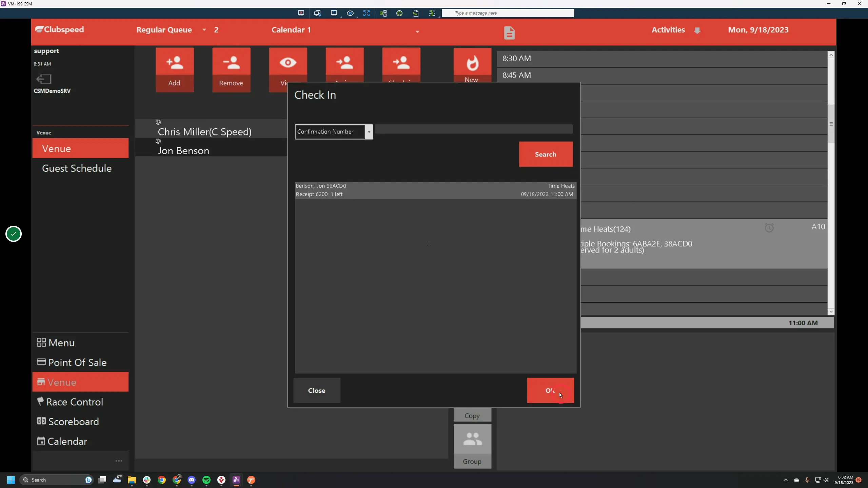Open Point Of Sale in the sidebar
The height and width of the screenshot is (488, 868).
pyautogui.click(x=80, y=362)
